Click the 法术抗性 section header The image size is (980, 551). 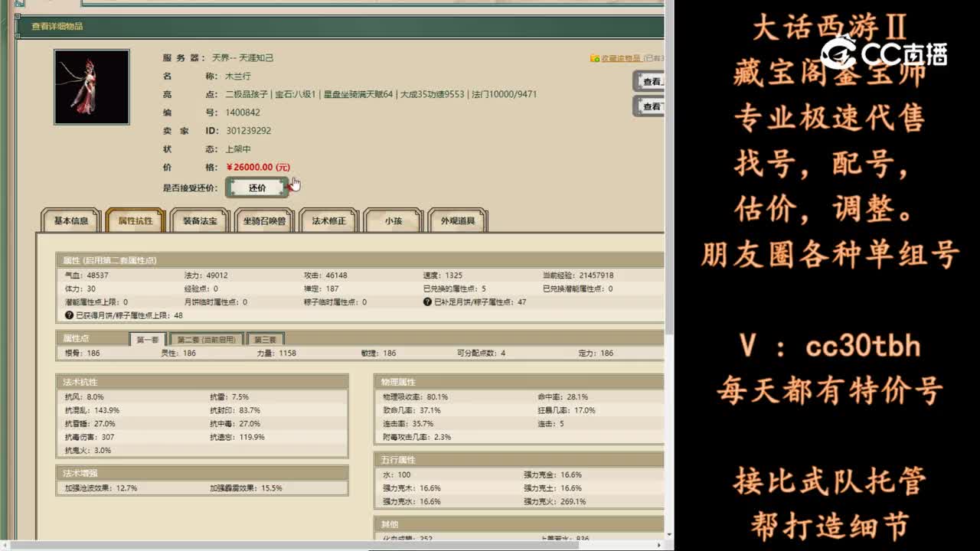(x=202, y=382)
